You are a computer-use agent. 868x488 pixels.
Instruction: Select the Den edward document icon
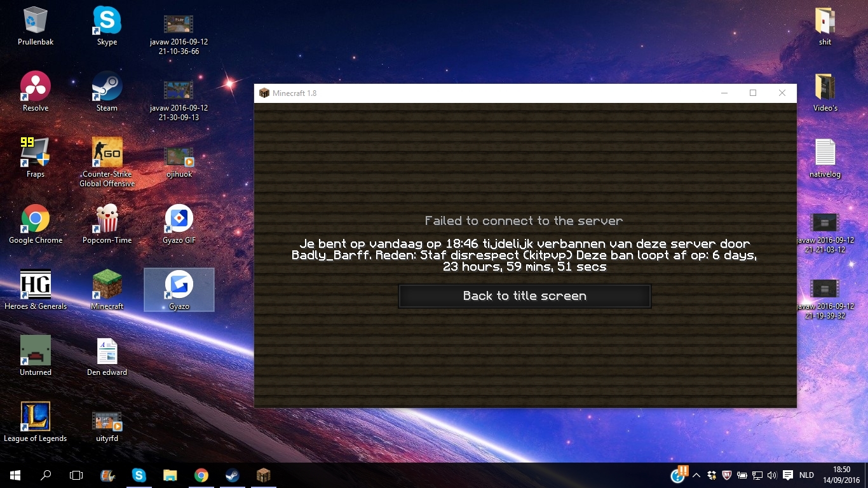[107, 356]
